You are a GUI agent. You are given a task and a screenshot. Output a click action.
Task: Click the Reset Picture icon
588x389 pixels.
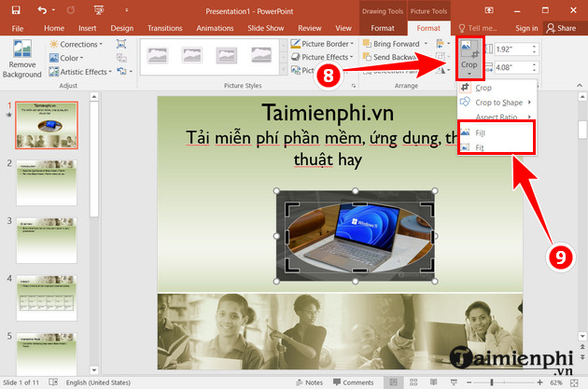coord(121,71)
